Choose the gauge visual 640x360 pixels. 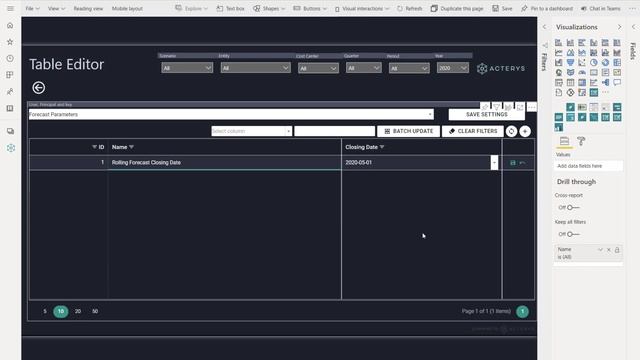(x=582, y=73)
